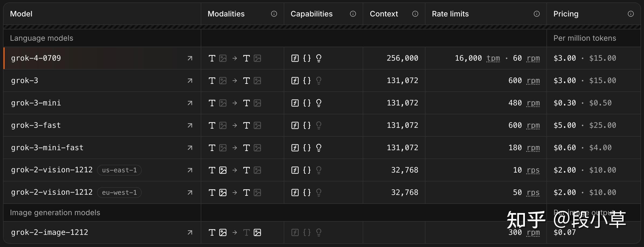
Task: Click structured outputs braces icon for grok-3-mini
Action: pyautogui.click(x=307, y=103)
